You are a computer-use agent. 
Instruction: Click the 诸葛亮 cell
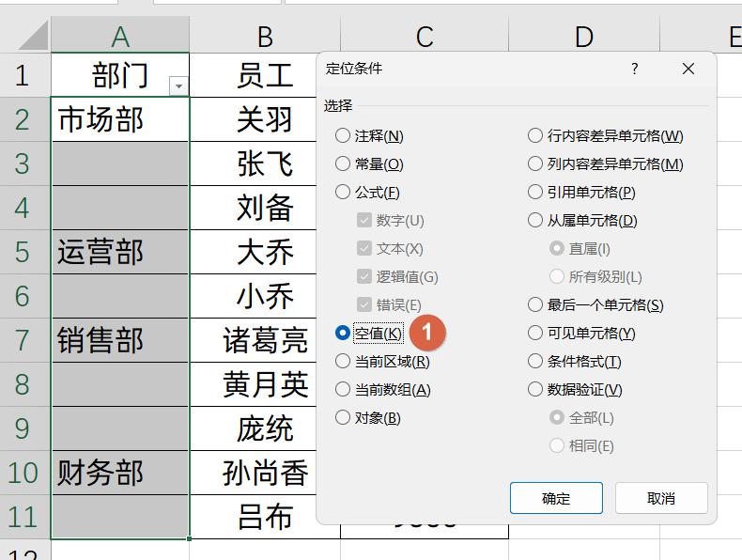(254, 340)
